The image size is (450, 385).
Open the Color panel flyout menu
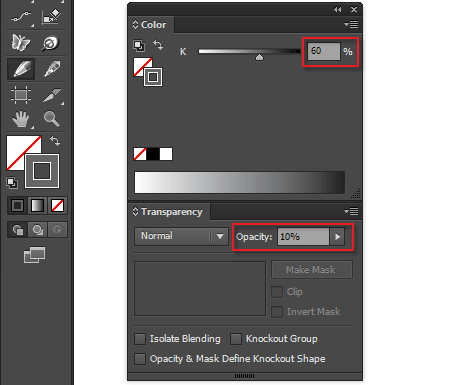point(351,24)
